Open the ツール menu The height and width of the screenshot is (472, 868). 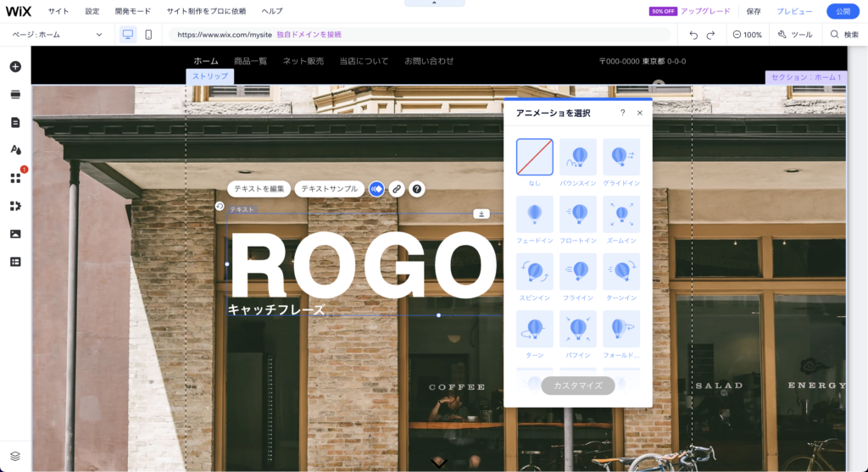[795, 34]
